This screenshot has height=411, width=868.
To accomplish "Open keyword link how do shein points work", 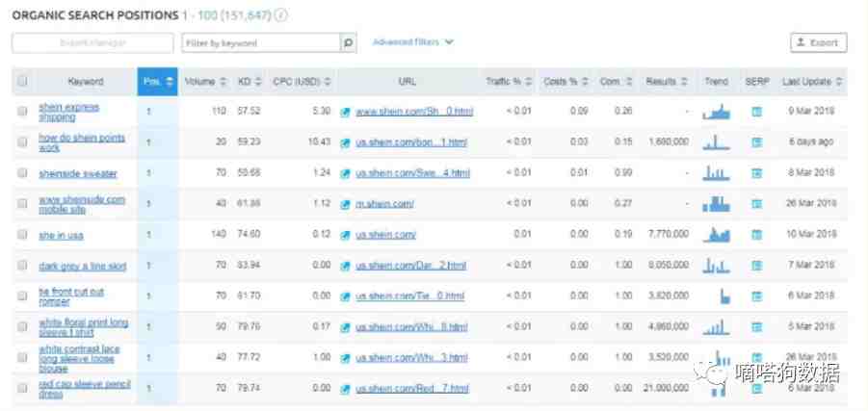I will coord(82,142).
